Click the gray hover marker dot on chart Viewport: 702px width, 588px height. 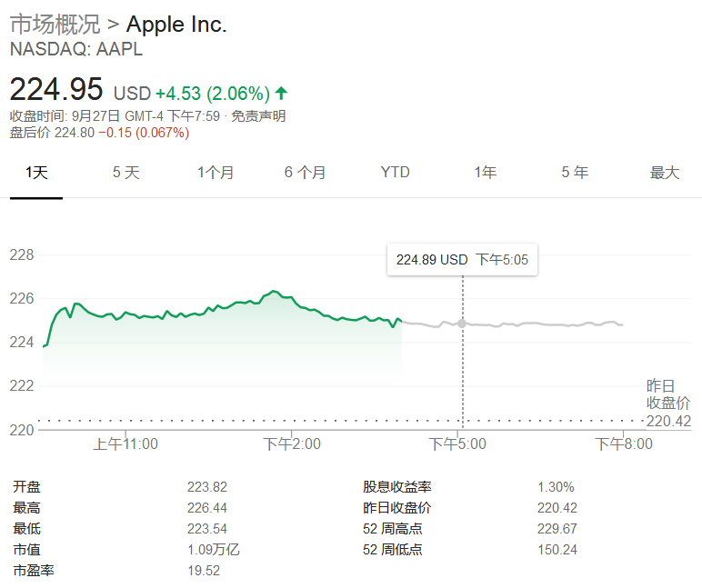point(462,324)
